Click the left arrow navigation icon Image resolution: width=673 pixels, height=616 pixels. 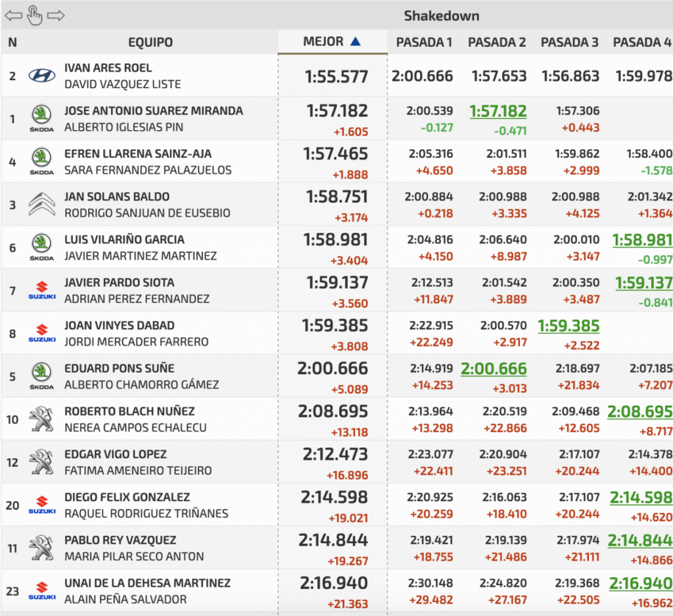(x=13, y=15)
